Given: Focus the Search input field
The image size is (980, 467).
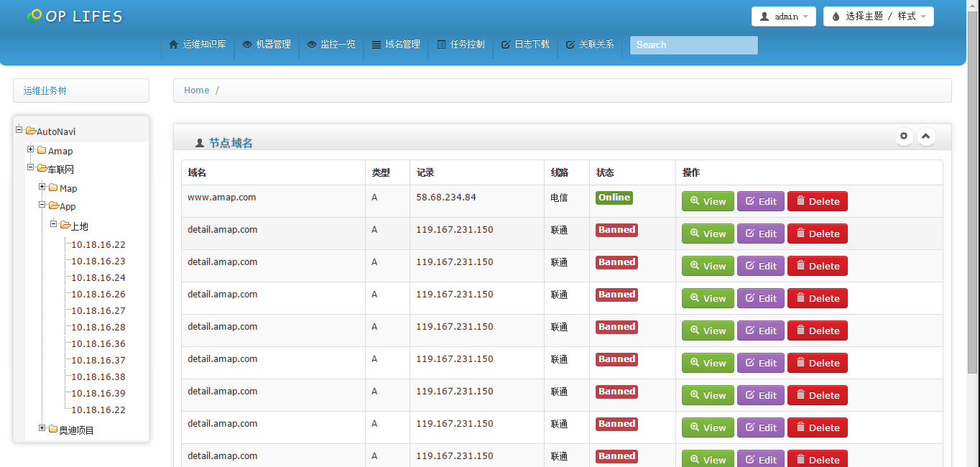Looking at the screenshot, I should coord(694,45).
